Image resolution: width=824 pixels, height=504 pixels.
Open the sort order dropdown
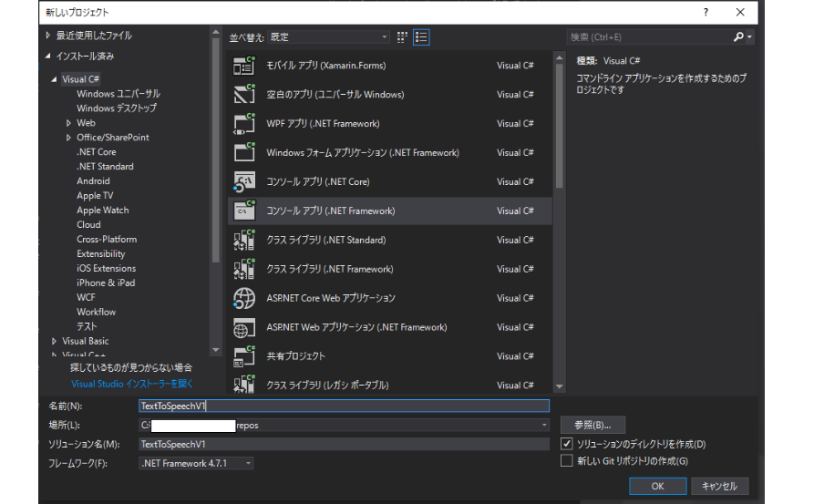pyautogui.click(x=328, y=37)
